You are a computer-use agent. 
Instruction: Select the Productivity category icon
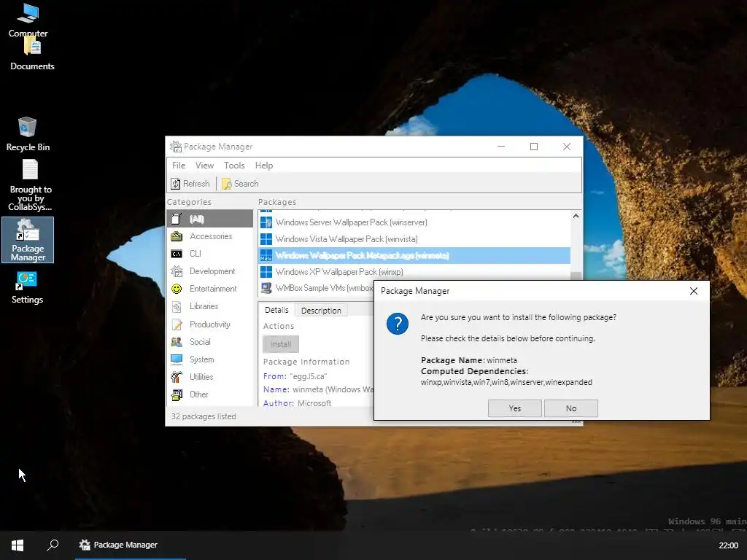pos(177,324)
